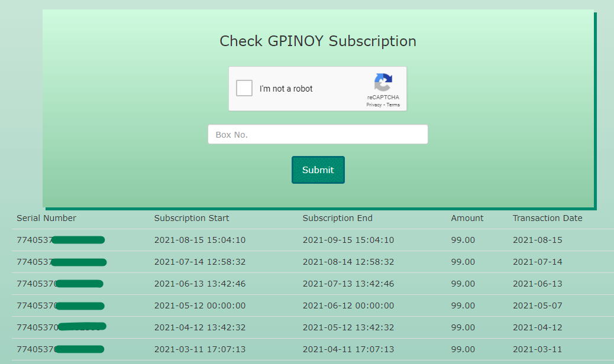Check the I'm not a robot checkbox
614x364 pixels.
pos(244,87)
